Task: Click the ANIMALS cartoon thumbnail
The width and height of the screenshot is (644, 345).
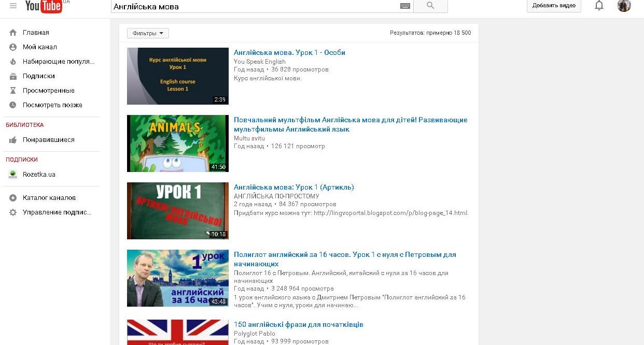Action: pyautogui.click(x=178, y=143)
